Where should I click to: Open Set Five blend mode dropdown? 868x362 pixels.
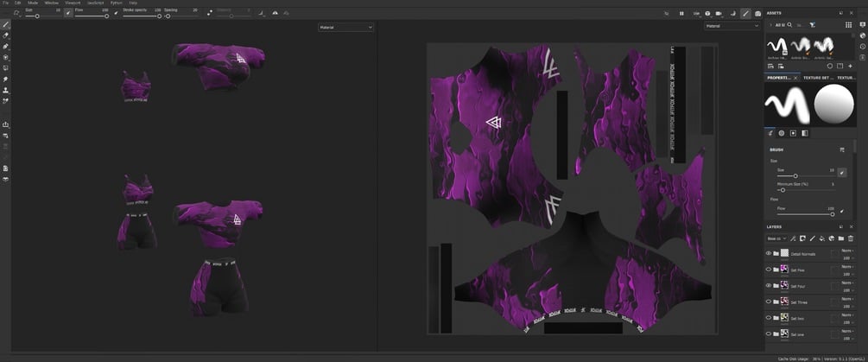[847, 267]
